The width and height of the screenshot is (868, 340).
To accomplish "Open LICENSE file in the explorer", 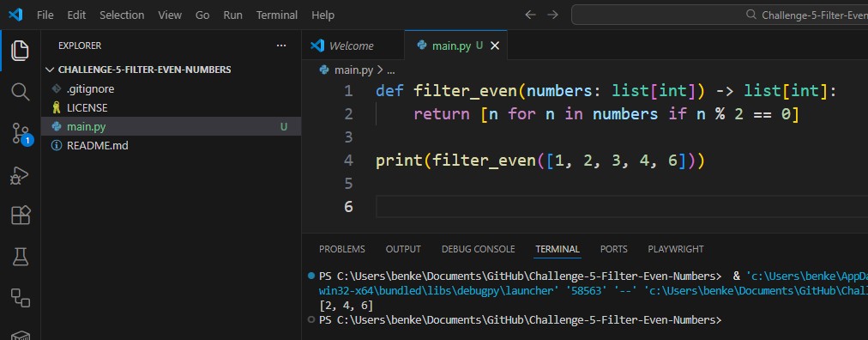I will (171, 108).
